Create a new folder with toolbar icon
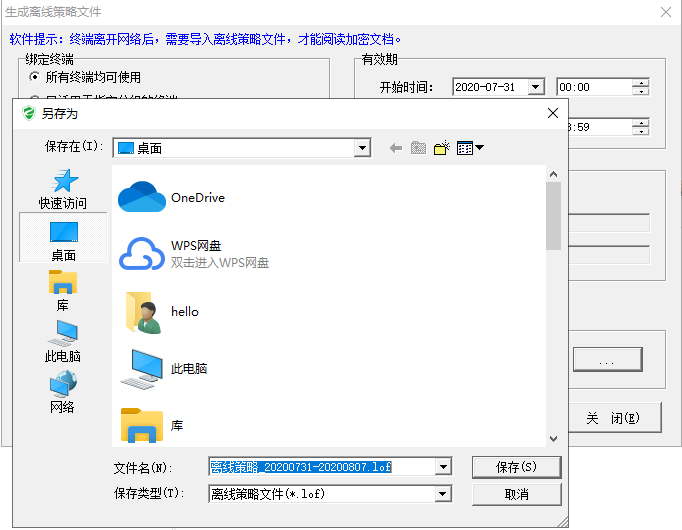 [x=441, y=148]
